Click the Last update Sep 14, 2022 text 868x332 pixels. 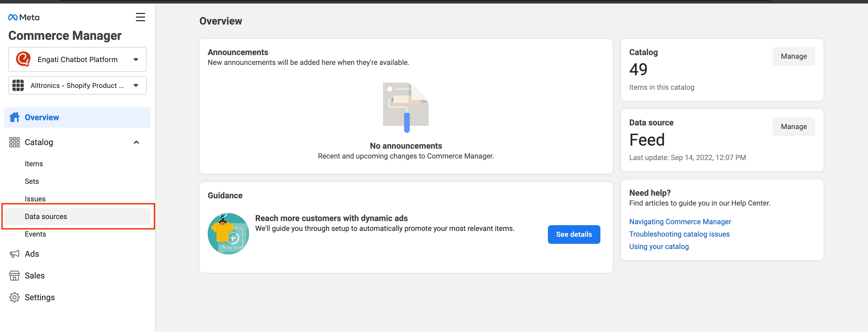tap(687, 157)
